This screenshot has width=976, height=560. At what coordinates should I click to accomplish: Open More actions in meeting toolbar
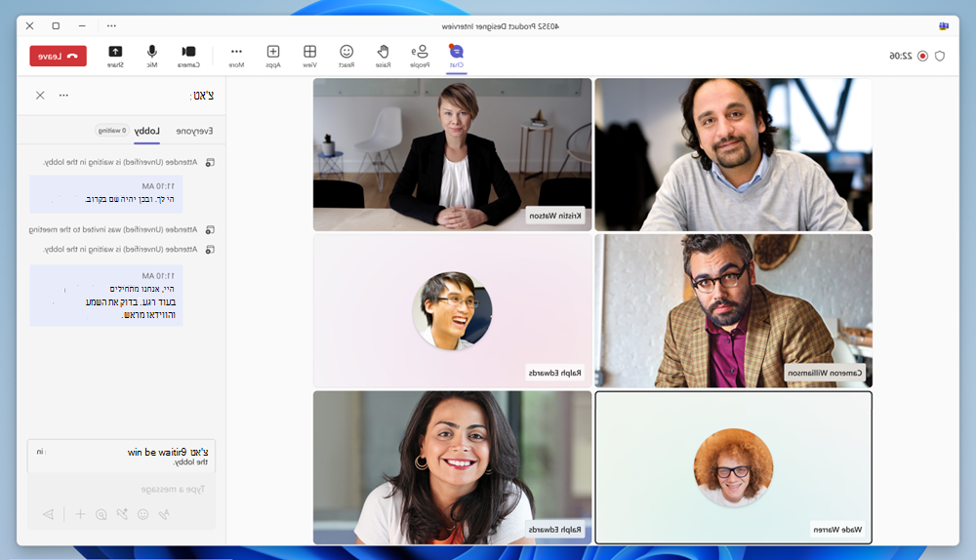236,56
